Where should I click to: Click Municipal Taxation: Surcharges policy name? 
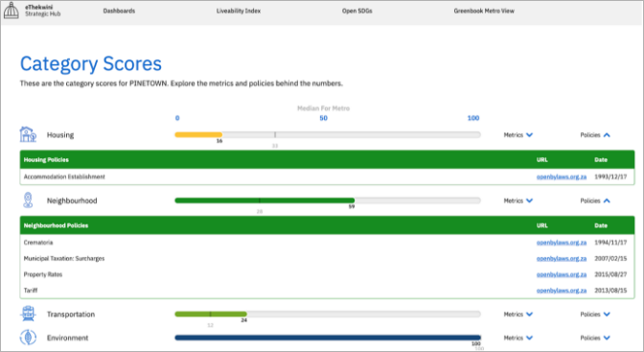click(x=64, y=259)
